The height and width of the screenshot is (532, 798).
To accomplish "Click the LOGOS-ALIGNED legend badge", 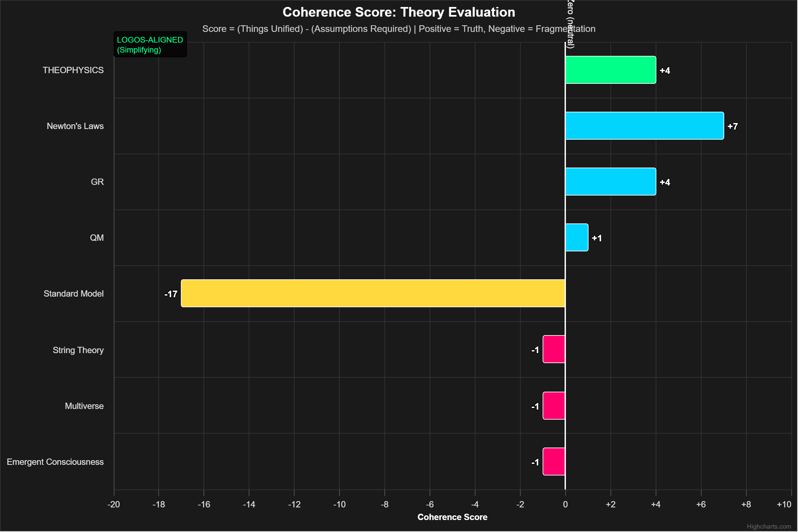I will [x=150, y=45].
